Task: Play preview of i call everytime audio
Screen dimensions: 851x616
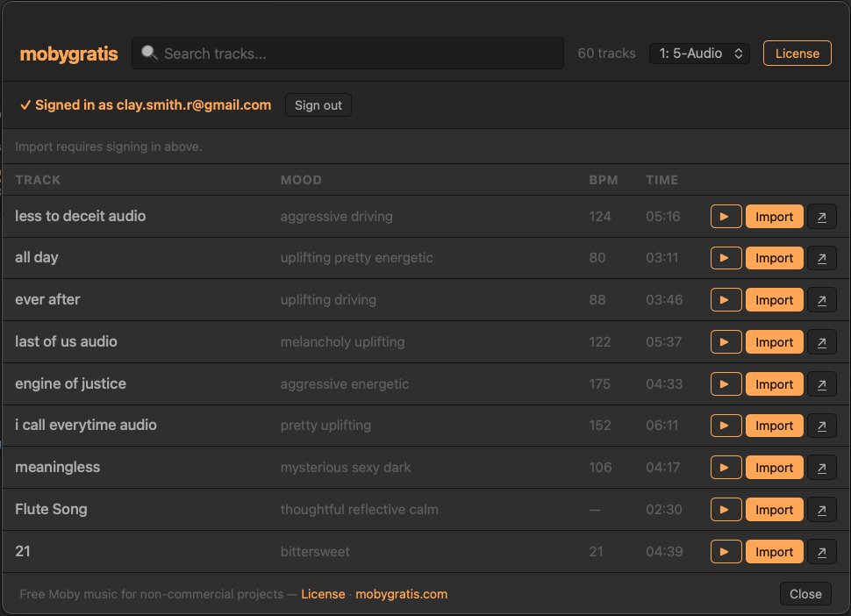Action: [726, 426]
